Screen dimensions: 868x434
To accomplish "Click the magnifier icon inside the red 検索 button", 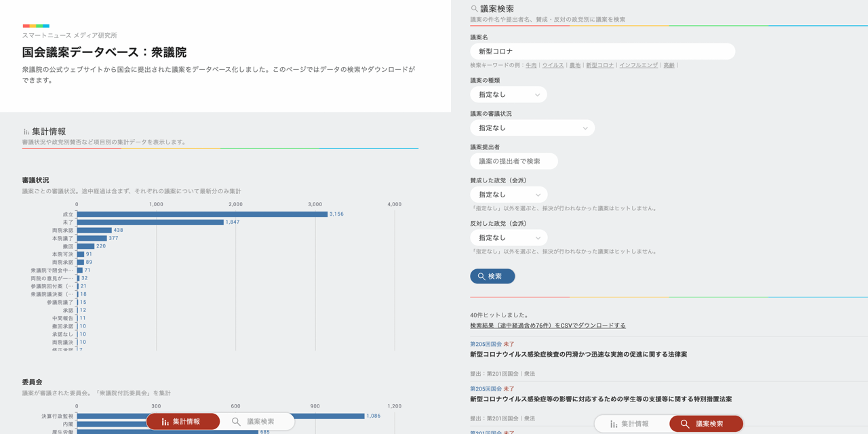I will click(480, 276).
